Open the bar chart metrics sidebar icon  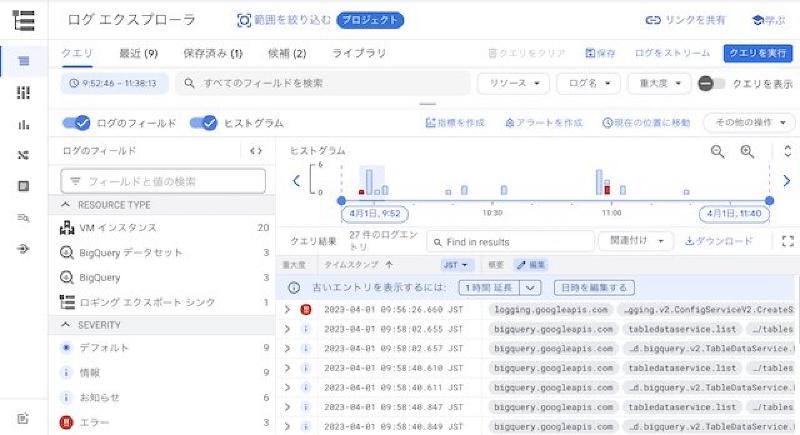tap(23, 124)
